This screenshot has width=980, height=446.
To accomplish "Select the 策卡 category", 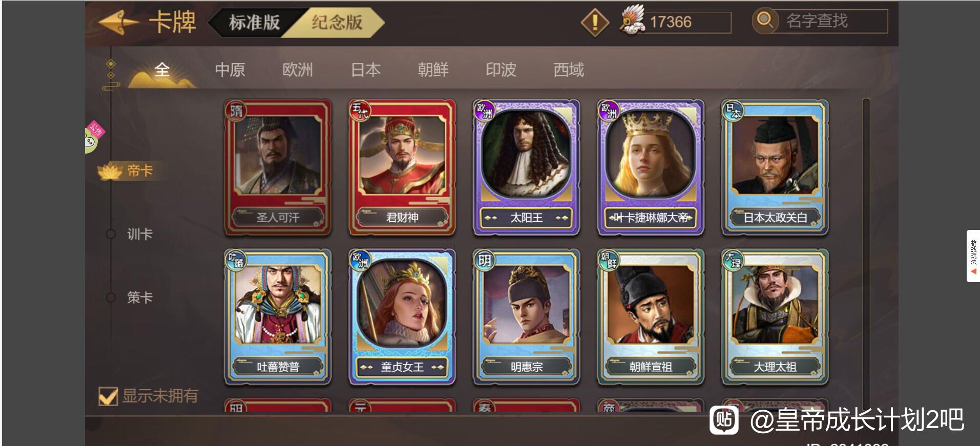I will point(140,298).
